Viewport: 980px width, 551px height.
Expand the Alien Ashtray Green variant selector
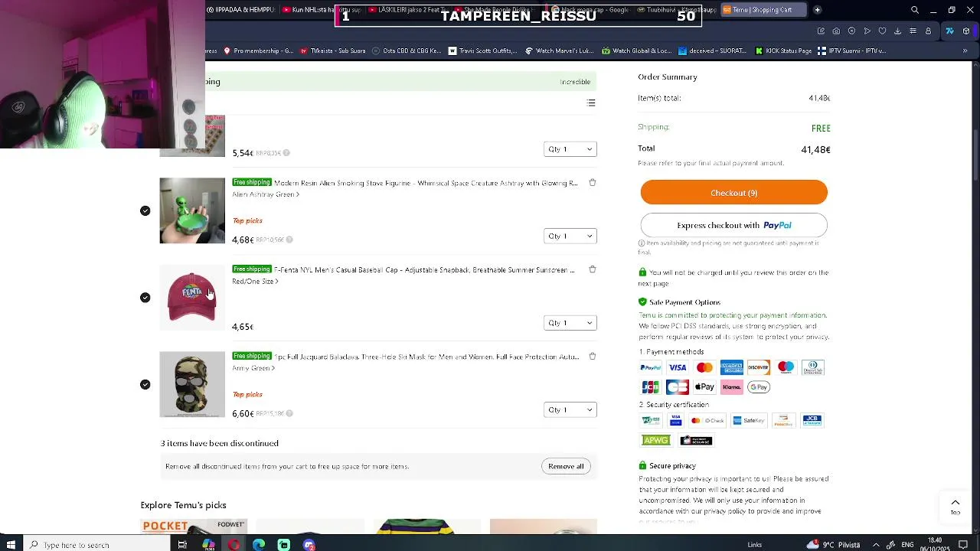pos(266,194)
